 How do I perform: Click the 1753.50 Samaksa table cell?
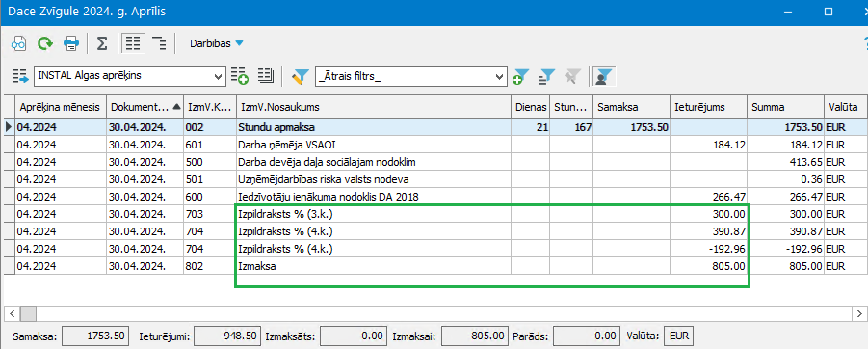[x=631, y=127]
